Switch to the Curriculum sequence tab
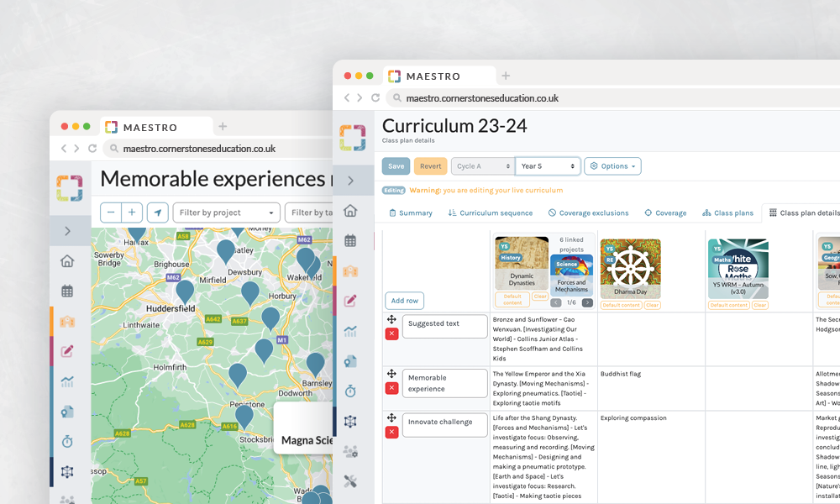Viewport: 840px width, 504px height. (x=490, y=213)
